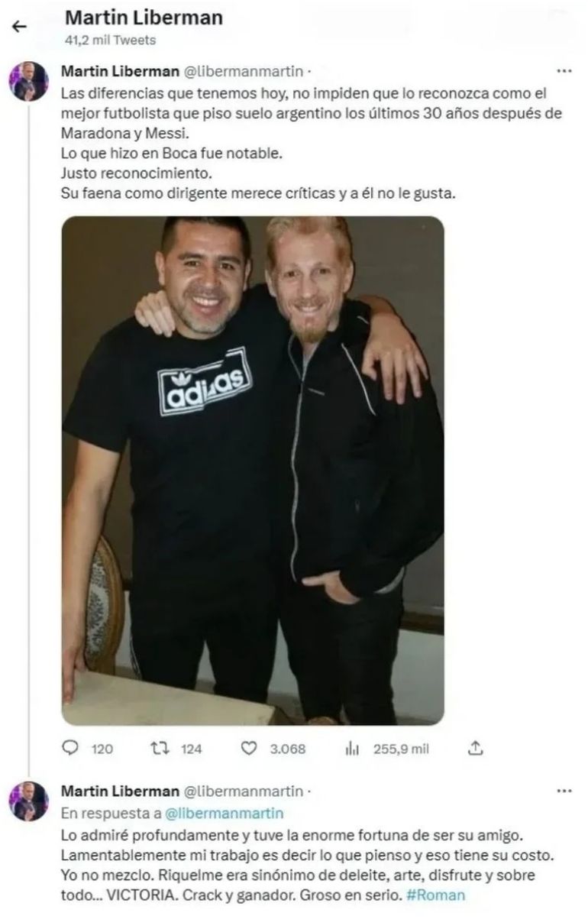Open reply icon showing 120 comments
588x919 pixels.
coord(69,749)
